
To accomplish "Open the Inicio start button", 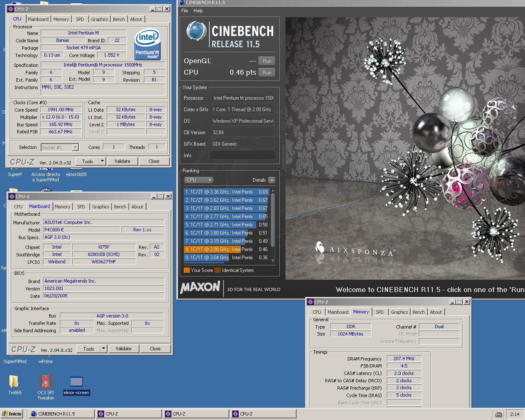I will (x=11, y=414).
